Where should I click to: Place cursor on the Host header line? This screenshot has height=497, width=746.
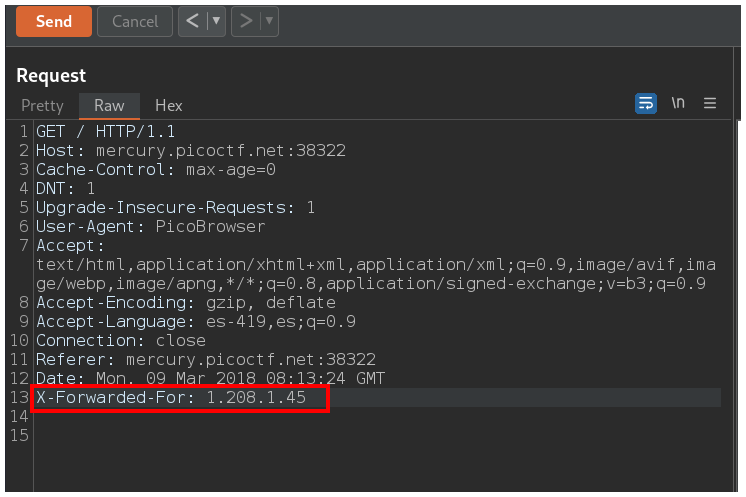[190, 151]
